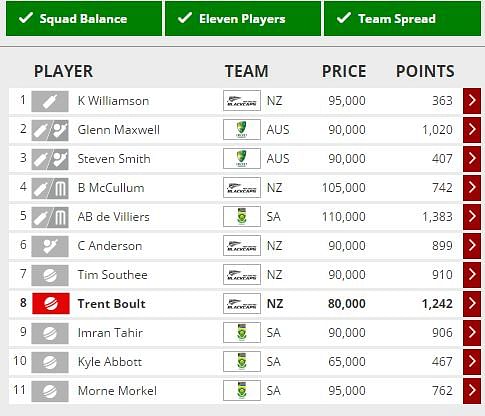Click the Trent Boult player name
The height and width of the screenshot is (416, 485).
pyautogui.click(x=111, y=304)
